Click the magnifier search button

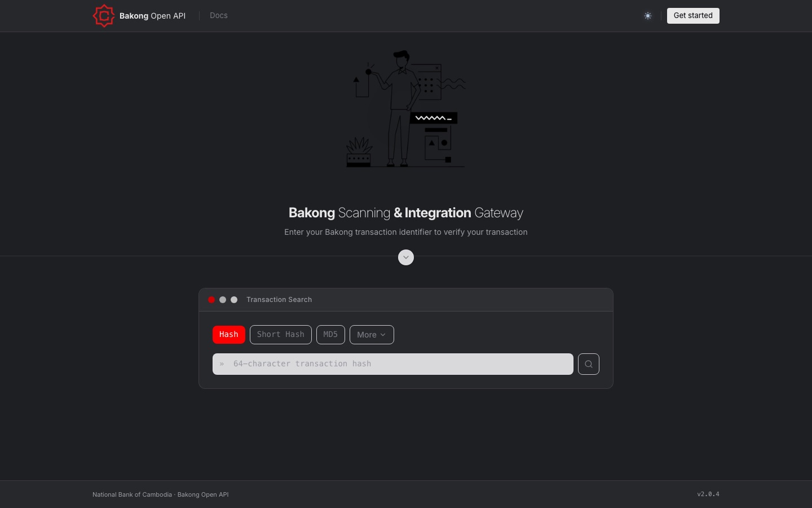589,364
